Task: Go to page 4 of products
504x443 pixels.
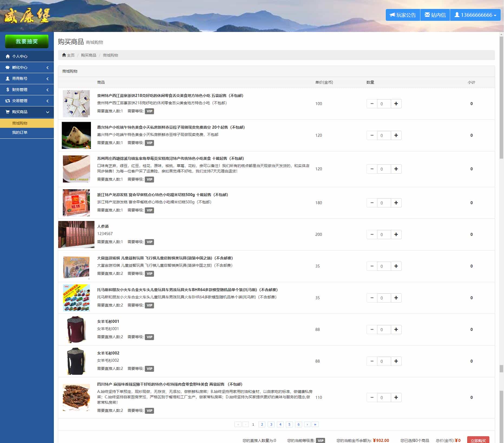Action: click(x=280, y=424)
